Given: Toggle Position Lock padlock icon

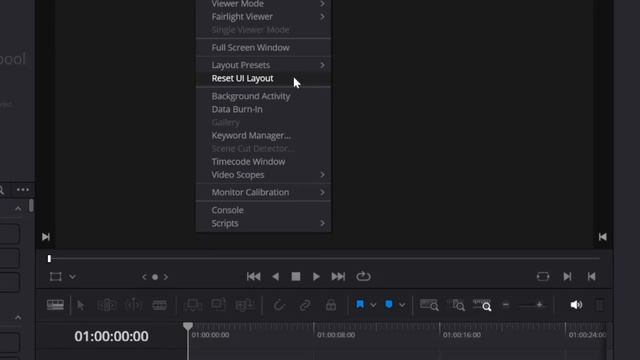Looking at the screenshot, I should click(x=331, y=305).
